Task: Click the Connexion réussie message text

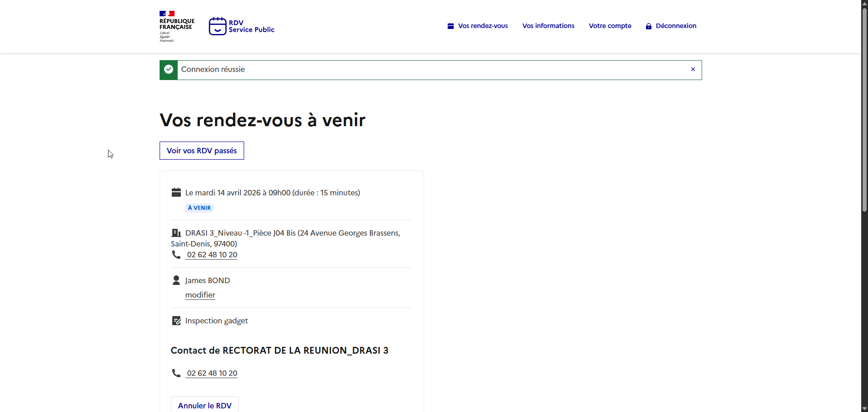Action: coord(213,69)
